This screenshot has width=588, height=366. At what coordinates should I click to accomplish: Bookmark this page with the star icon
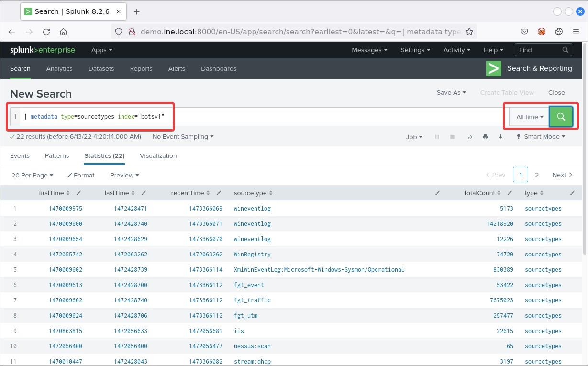click(469, 32)
